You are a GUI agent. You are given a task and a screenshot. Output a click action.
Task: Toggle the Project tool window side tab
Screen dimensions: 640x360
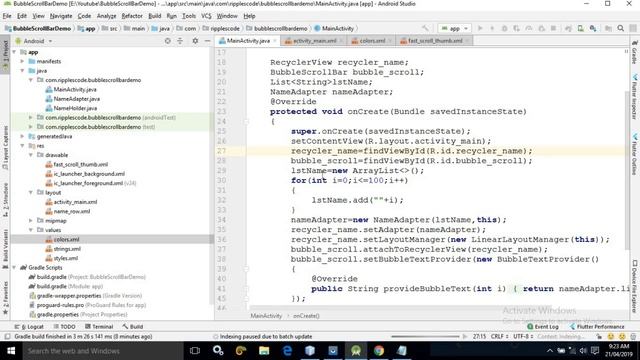(5, 55)
